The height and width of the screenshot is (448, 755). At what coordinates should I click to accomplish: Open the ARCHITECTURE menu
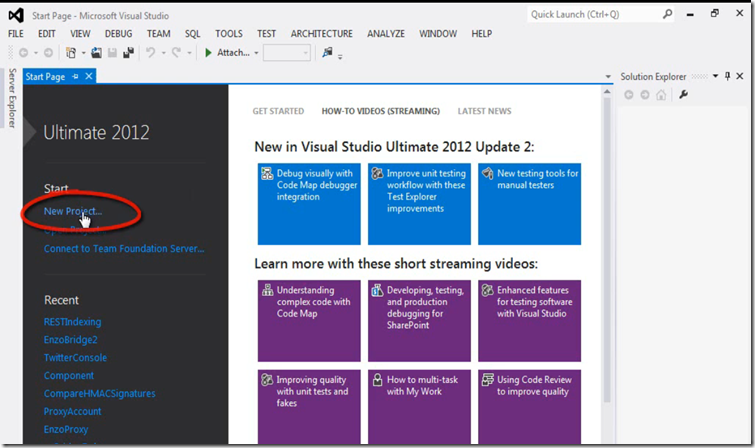click(x=322, y=34)
